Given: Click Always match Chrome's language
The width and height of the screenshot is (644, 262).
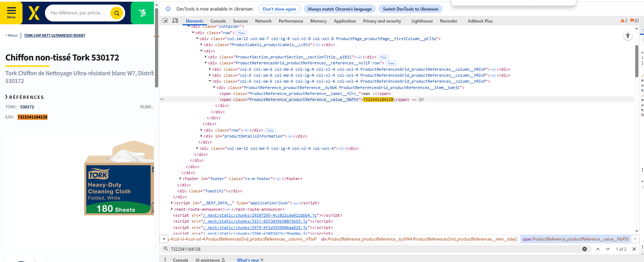Looking at the screenshot, I should tap(340, 9).
